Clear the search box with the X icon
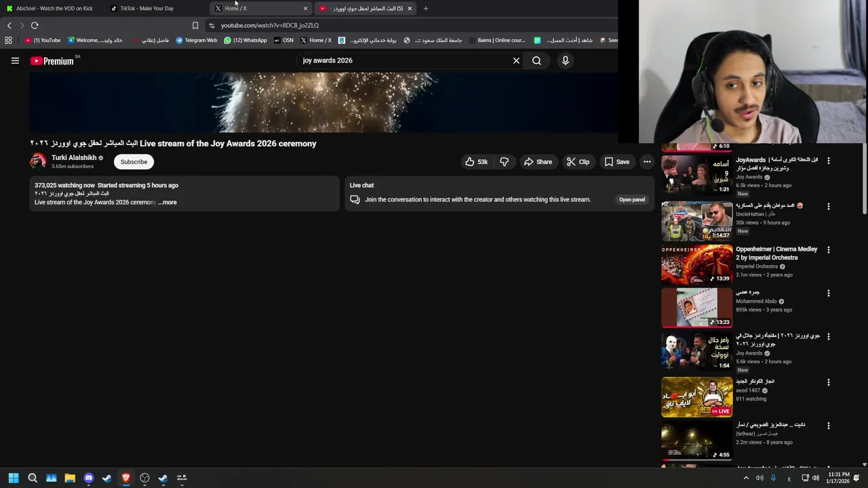The width and height of the screenshot is (868, 488). point(516,60)
